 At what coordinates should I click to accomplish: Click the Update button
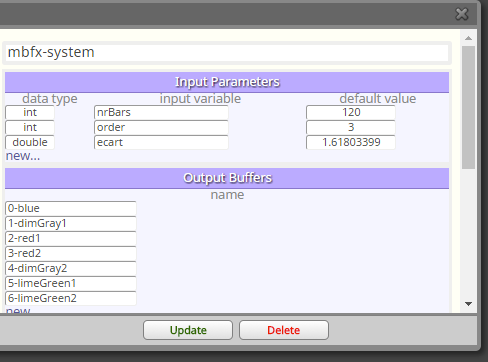click(188, 330)
